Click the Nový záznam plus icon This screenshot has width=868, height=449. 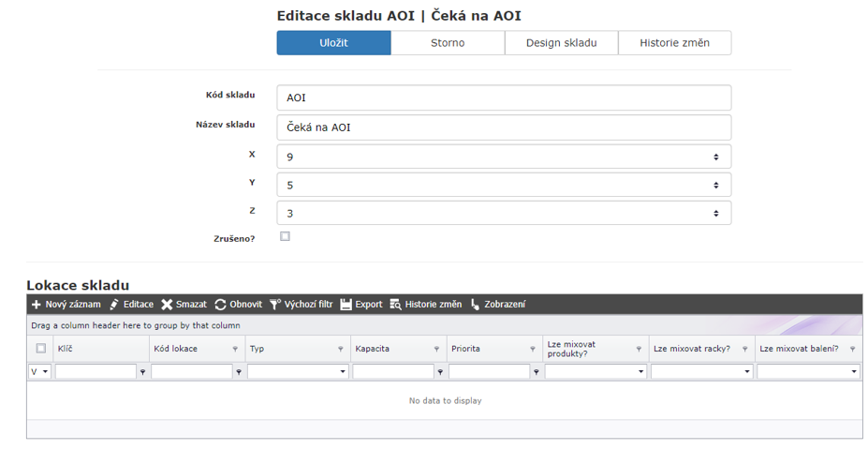[x=37, y=305]
